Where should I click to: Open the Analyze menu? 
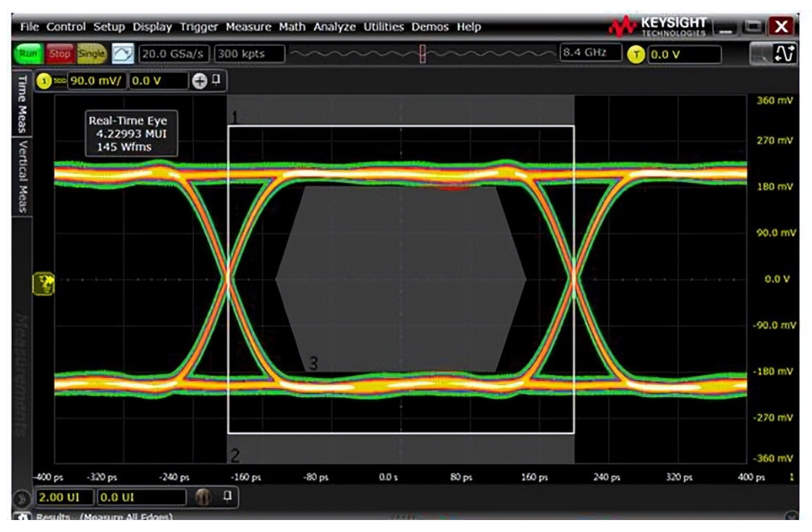pyautogui.click(x=334, y=27)
